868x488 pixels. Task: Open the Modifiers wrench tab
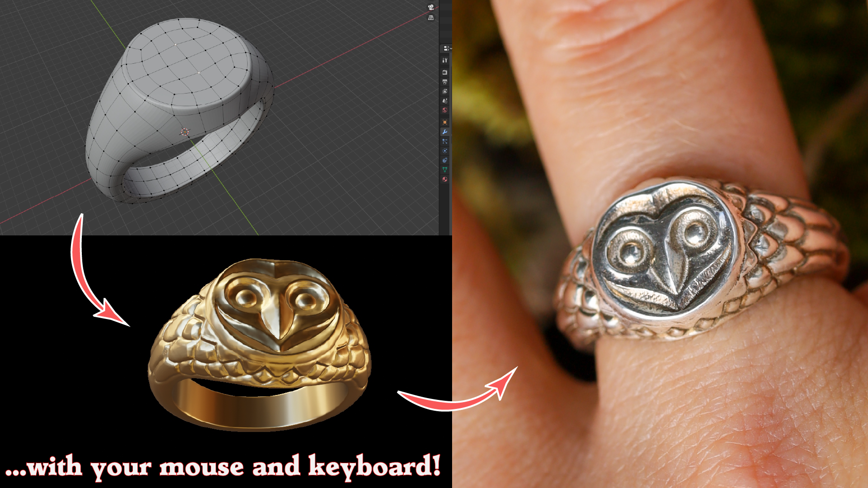tap(445, 132)
